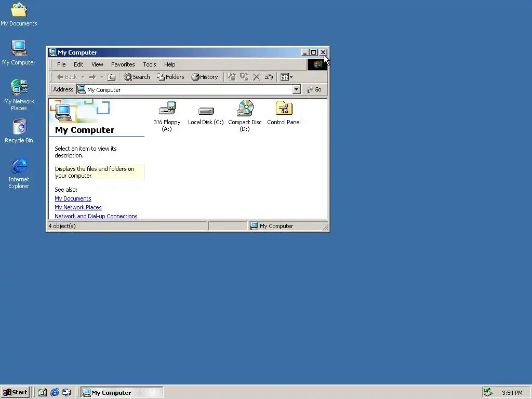Launch Outlook Express from quick launch
The image size is (532, 399).
click(x=66, y=393)
